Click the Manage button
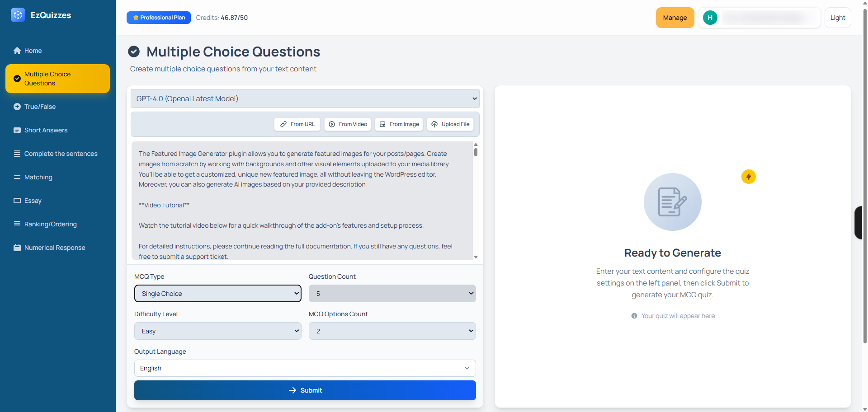Screen dimensions: 868x412 675,18
